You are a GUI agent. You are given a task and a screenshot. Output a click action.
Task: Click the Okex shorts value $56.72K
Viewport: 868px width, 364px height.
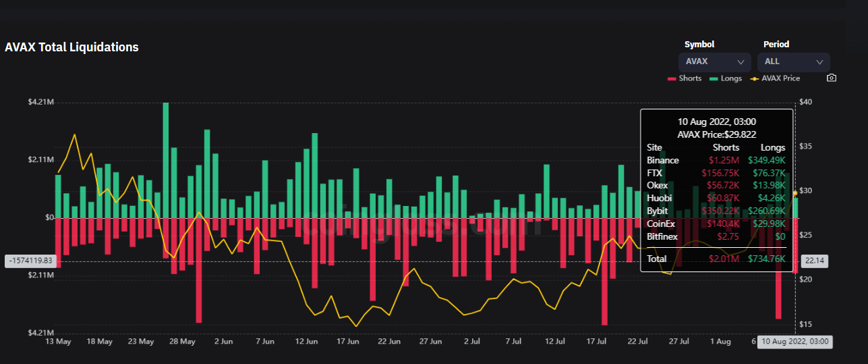[x=724, y=186]
